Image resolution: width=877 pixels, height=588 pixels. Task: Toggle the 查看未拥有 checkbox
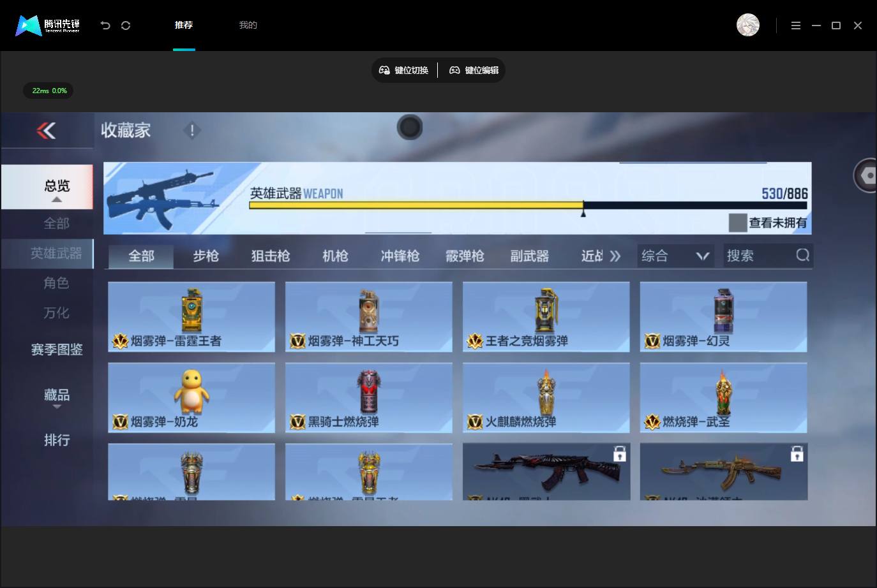point(738,223)
